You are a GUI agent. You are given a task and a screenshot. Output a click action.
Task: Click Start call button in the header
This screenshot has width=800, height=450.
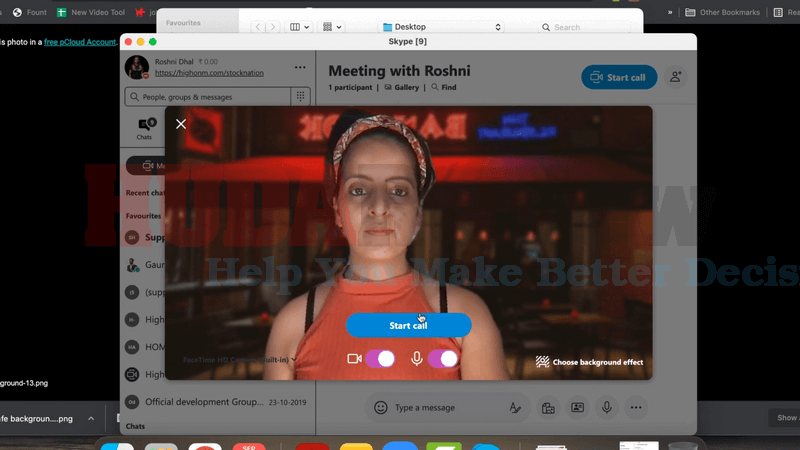(x=619, y=78)
